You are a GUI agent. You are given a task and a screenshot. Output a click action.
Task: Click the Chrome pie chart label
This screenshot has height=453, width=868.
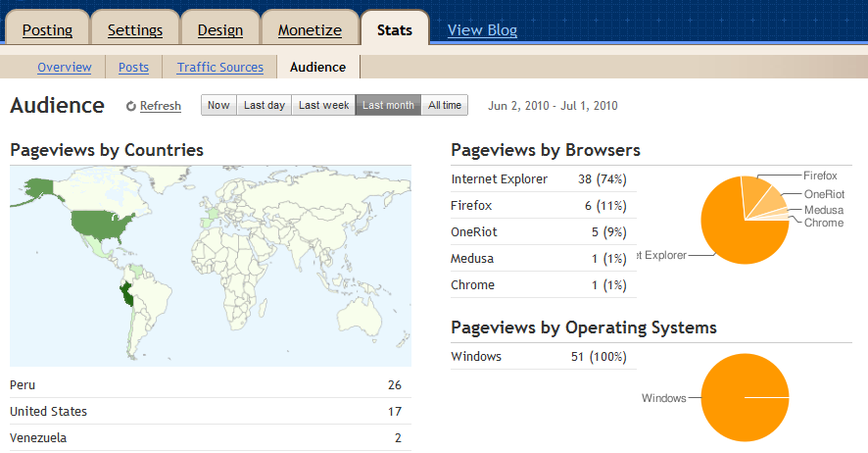[x=824, y=223]
